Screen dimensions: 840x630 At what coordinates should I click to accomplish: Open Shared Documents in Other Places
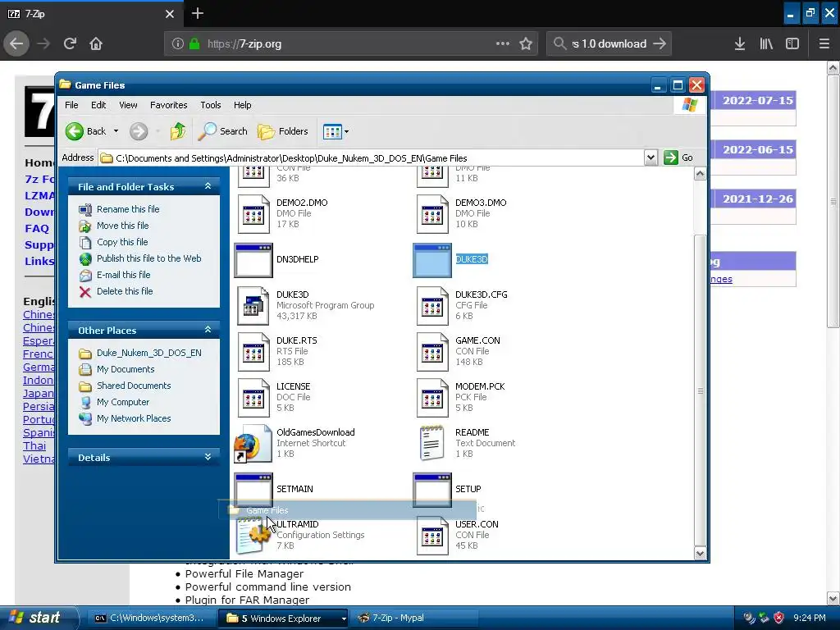tap(134, 386)
